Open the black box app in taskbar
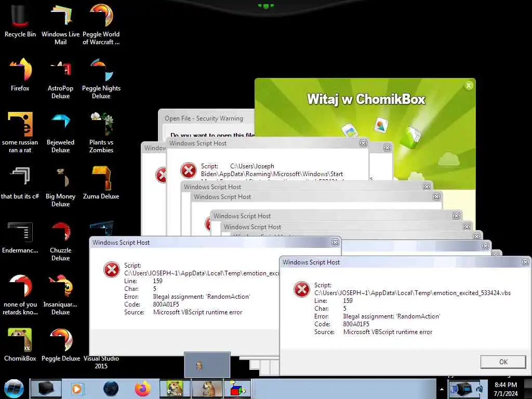Image resolution: width=532 pixels, height=399 pixels. 46,389
